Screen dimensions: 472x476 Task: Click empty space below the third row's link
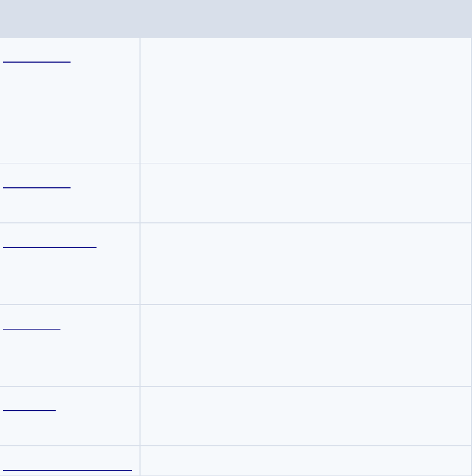[x=70, y=276]
